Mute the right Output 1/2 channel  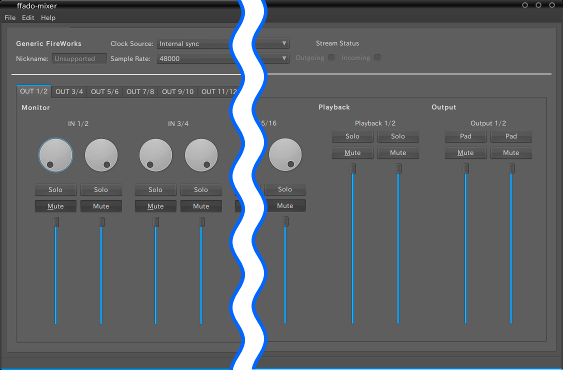(x=511, y=153)
